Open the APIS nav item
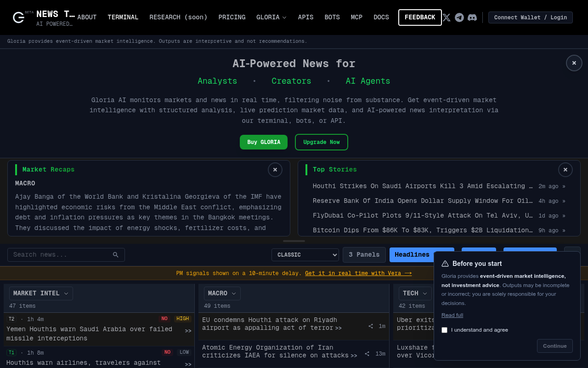 (305, 17)
